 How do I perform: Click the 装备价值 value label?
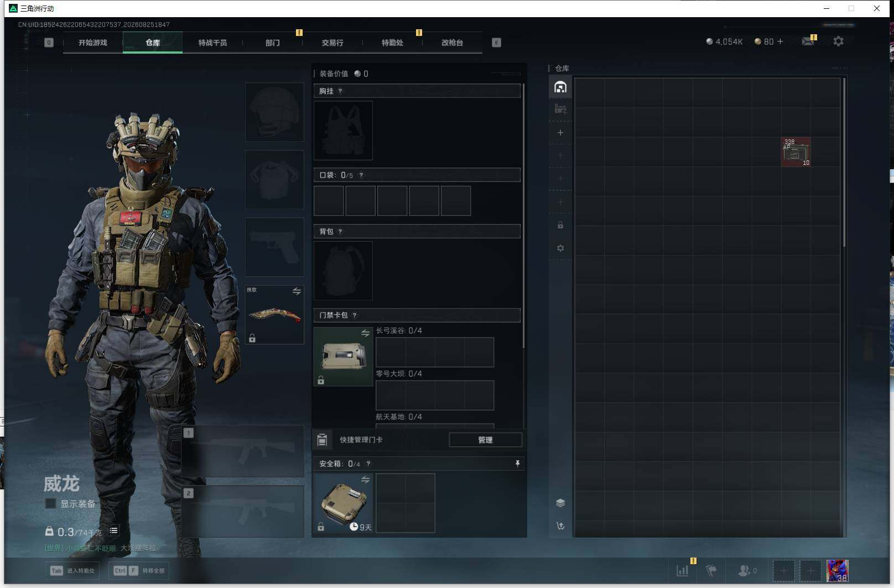pos(344,74)
